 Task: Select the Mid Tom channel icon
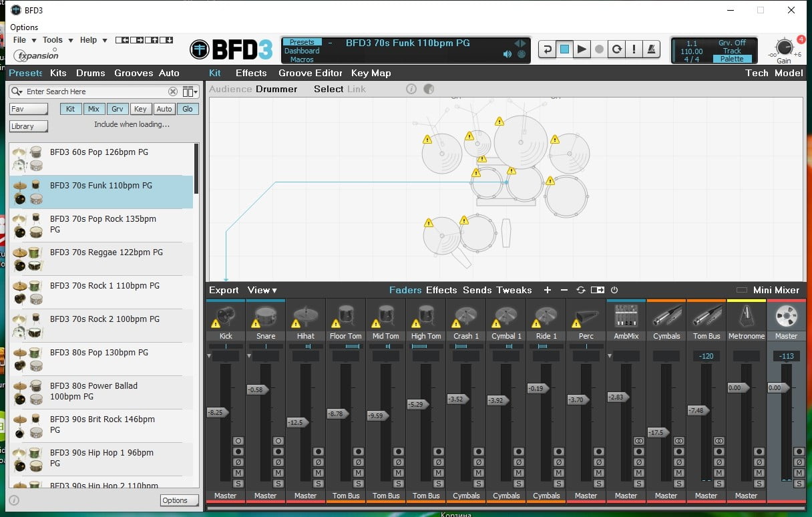pyautogui.click(x=386, y=317)
